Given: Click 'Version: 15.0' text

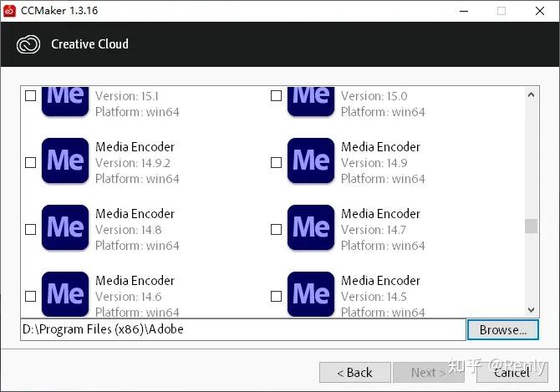Looking at the screenshot, I should coord(374,95).
